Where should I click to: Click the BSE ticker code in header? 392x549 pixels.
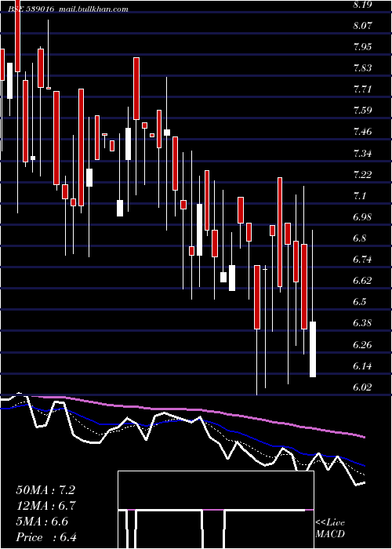[31, 9]
